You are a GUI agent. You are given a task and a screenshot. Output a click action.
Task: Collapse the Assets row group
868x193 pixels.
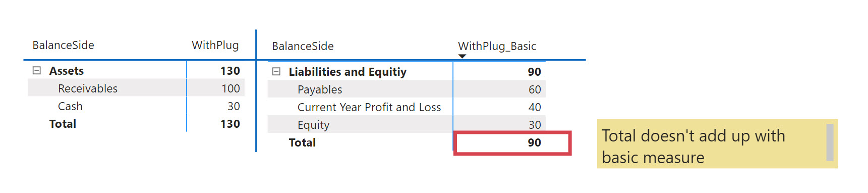(x=36, y=71)
